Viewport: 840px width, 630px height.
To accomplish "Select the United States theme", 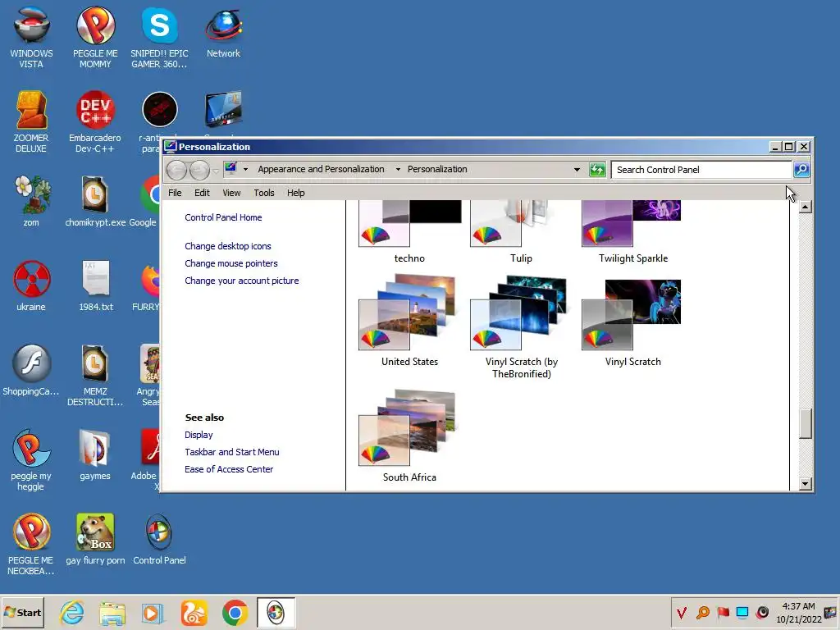I will (410, 321).
